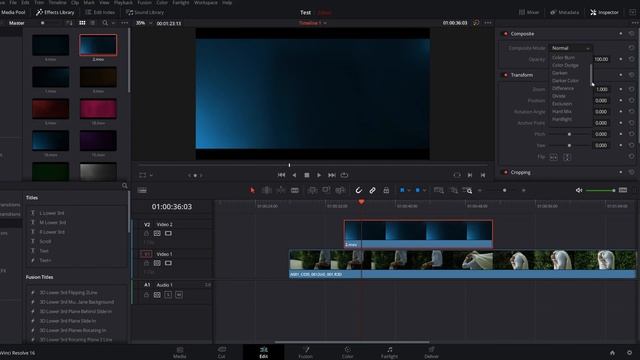The image size is (640, 360).
Task: Choose Color Dodge composite mode
Action: pyautogui.click(x=565, y=65)
